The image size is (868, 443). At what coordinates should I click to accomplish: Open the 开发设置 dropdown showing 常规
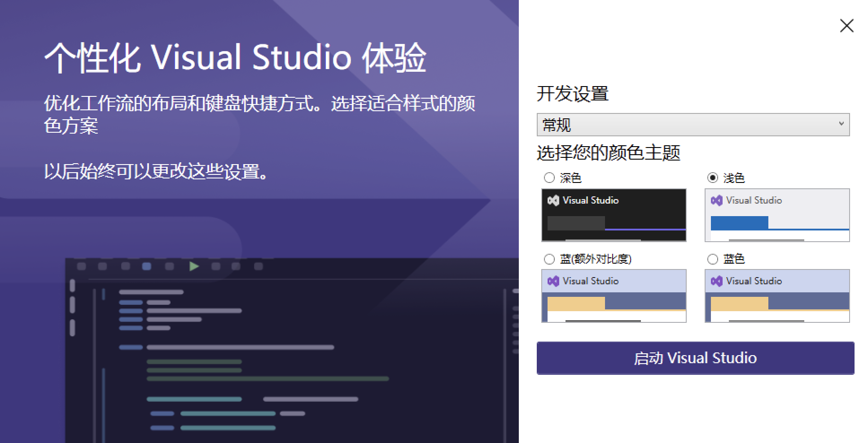693,125
